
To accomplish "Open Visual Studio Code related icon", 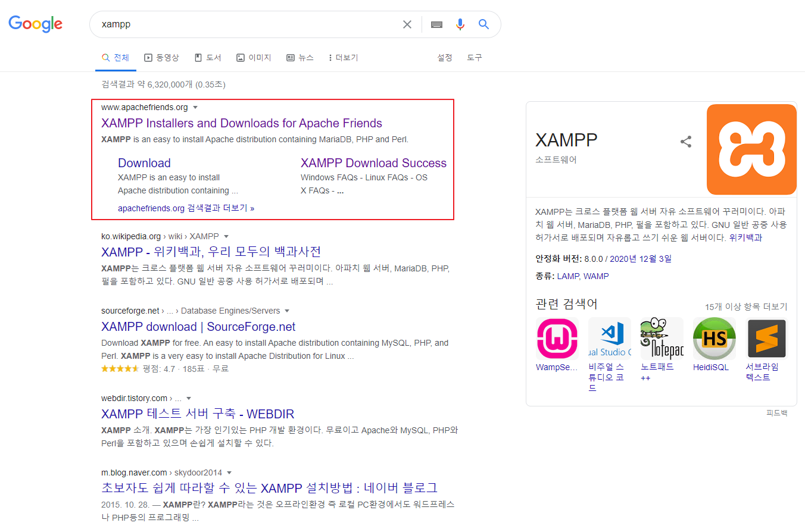I will [610, 338].
